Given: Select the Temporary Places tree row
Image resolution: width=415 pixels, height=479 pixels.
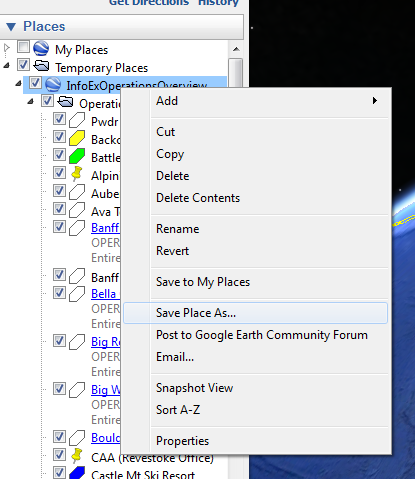Looking at the screenshot, I should point(101,68).
